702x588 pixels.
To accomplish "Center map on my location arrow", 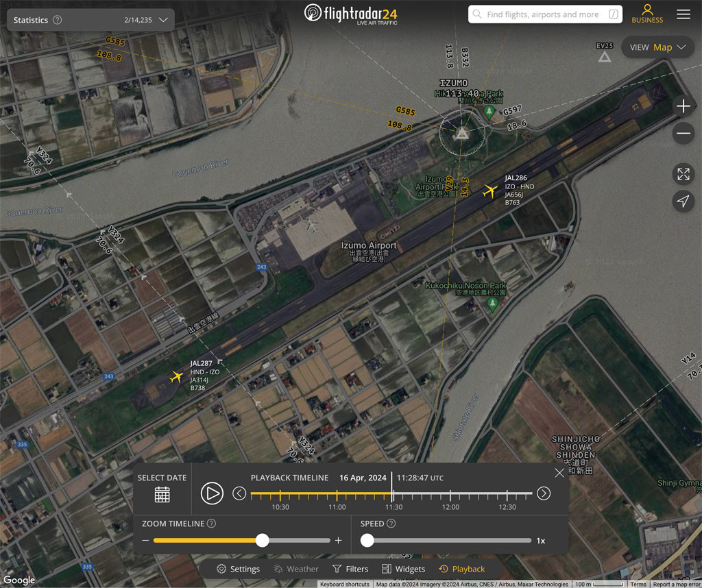I will [x=683, y=201].
